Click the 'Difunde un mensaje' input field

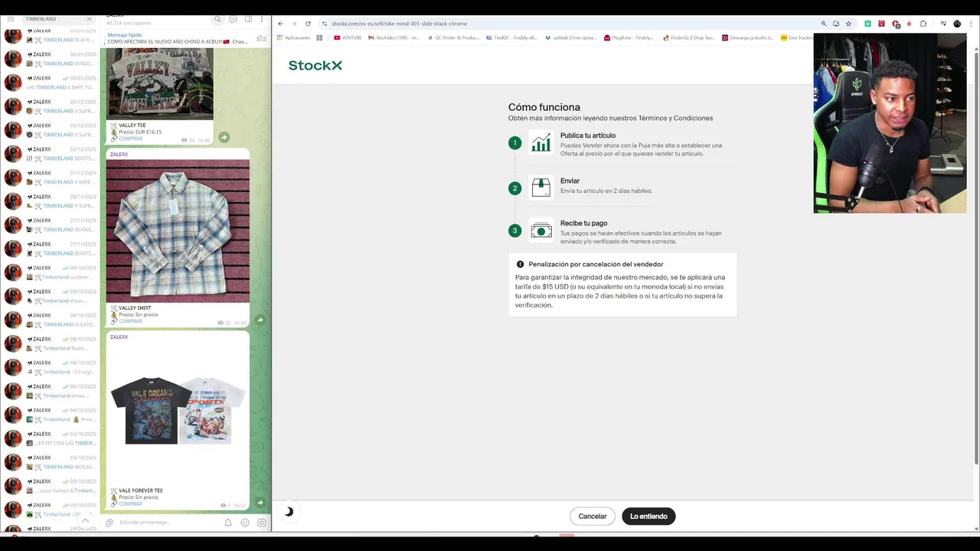(x=168, y=523)
